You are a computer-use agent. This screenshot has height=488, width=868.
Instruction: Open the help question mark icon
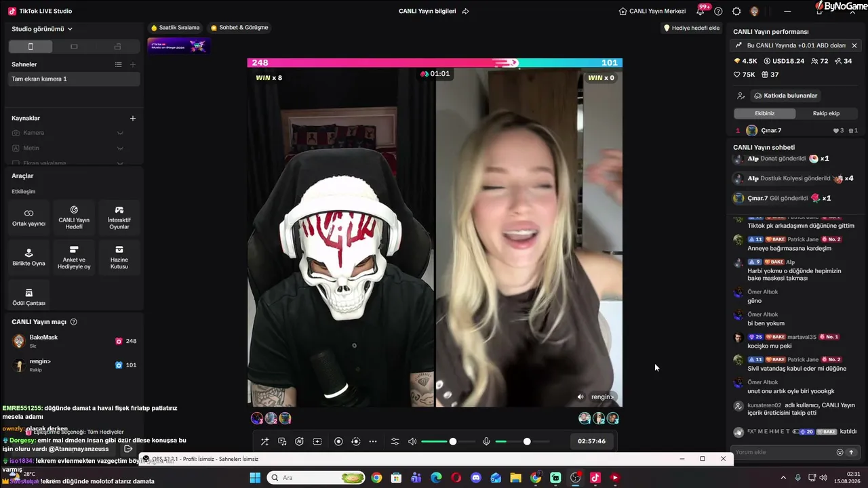(719, 11)
